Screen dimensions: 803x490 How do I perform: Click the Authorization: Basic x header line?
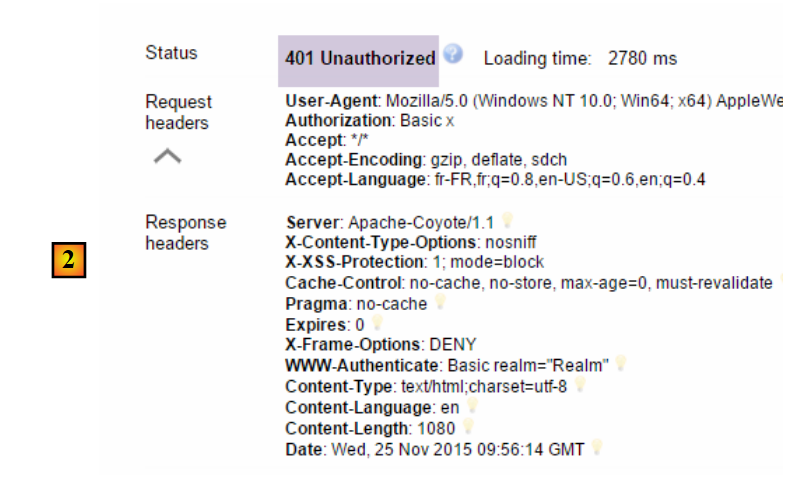point(370,121)
